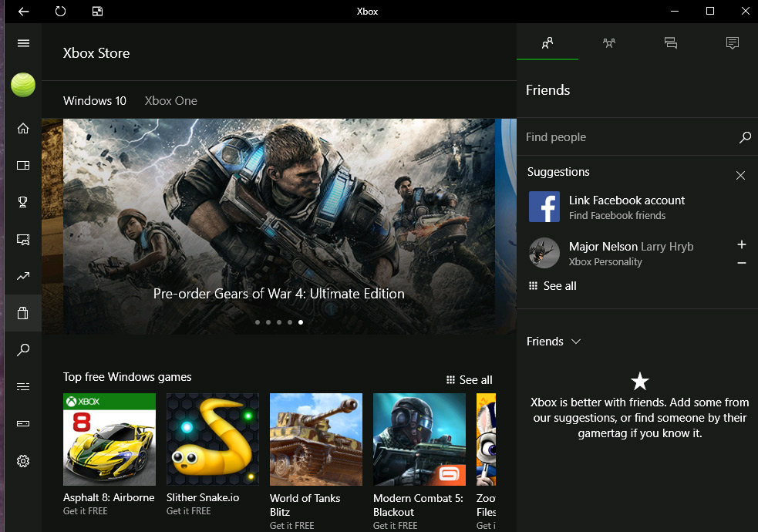
Task: Go back using the back arrow
Action: click(x=23, y=11)
